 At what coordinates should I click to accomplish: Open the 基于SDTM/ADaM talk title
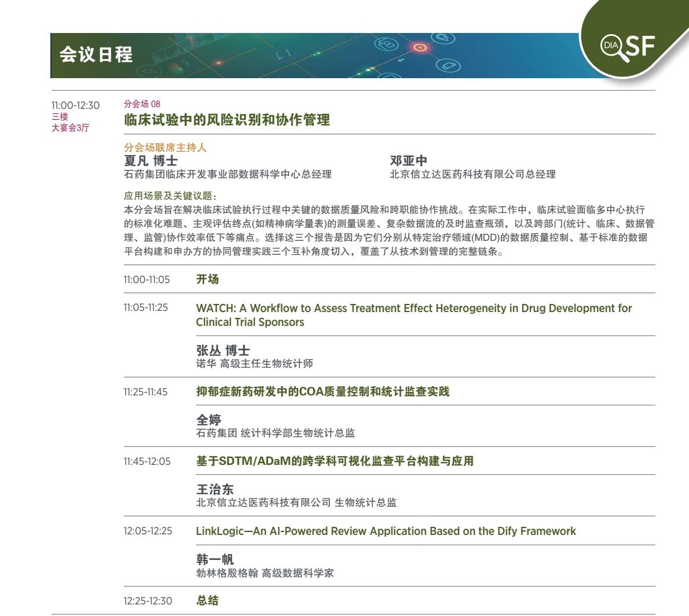tap(335, 461)
